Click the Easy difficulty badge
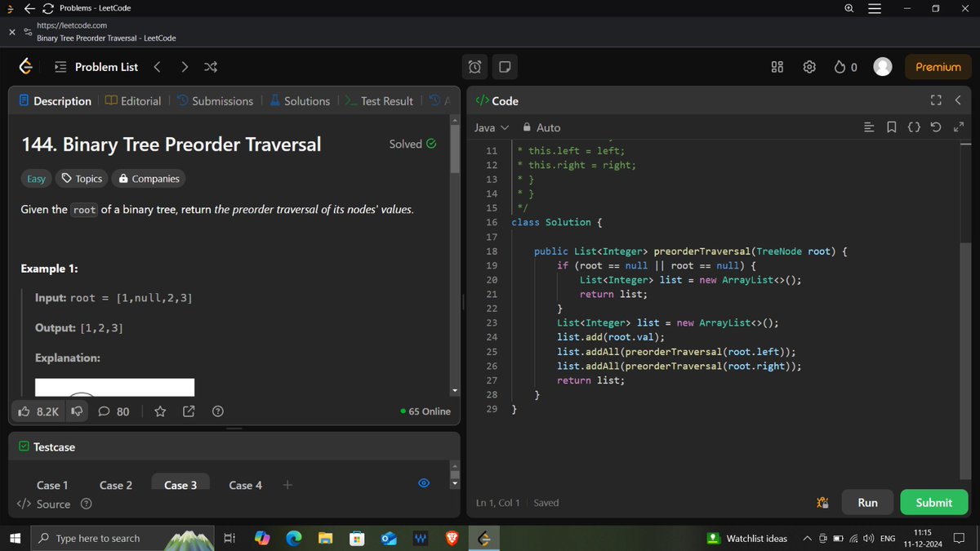This screenshot has width=980, height=551. [36, 179]
